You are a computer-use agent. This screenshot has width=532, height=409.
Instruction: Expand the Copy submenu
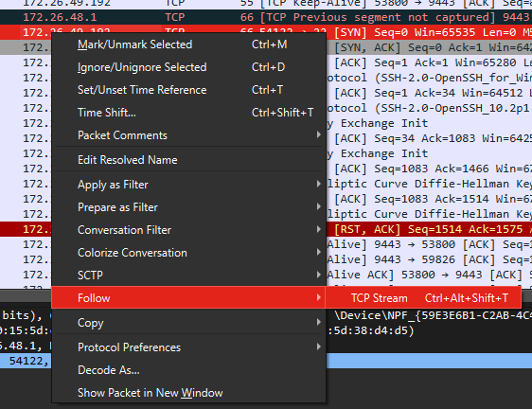188,323
